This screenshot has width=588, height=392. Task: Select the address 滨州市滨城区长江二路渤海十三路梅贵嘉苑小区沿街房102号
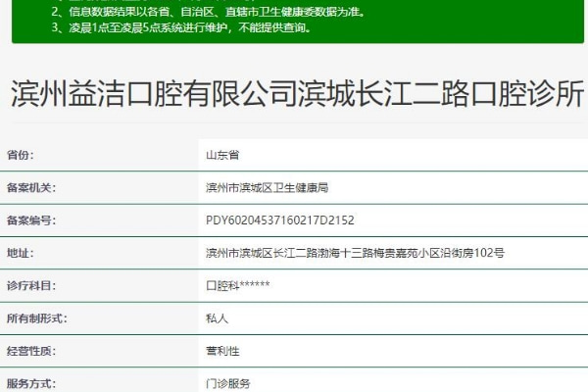tap(355, 253)
